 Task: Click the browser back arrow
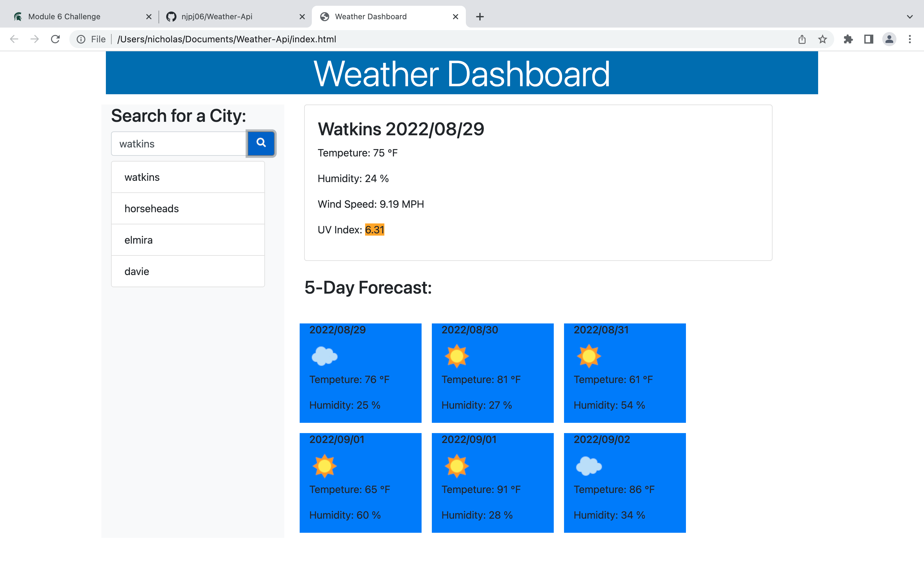[x=14, y=38]
